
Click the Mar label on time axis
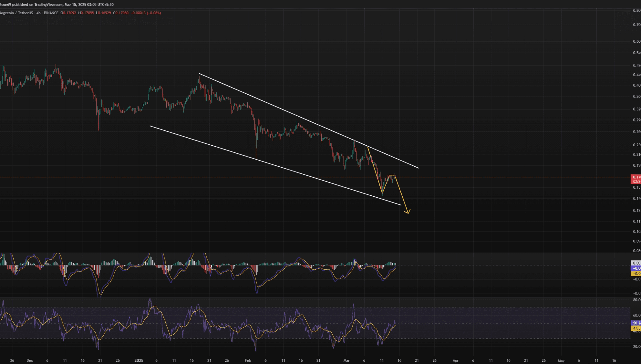pos(346,360)
